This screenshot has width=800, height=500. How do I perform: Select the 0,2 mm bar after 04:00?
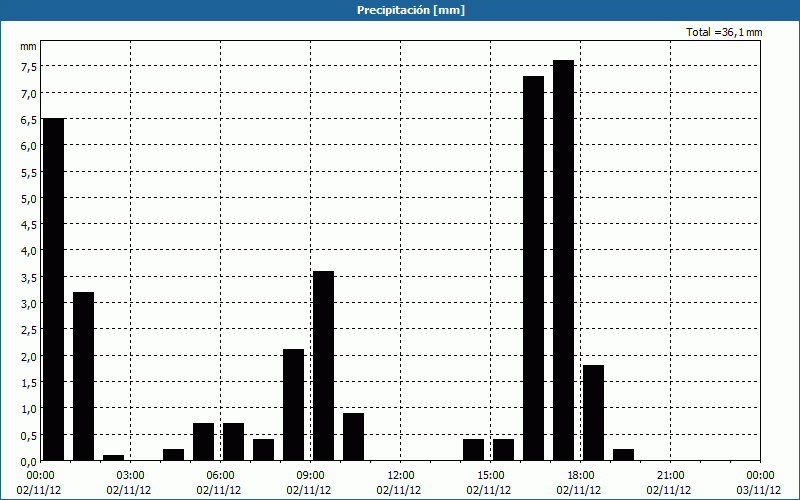click(x=173, y=455)
